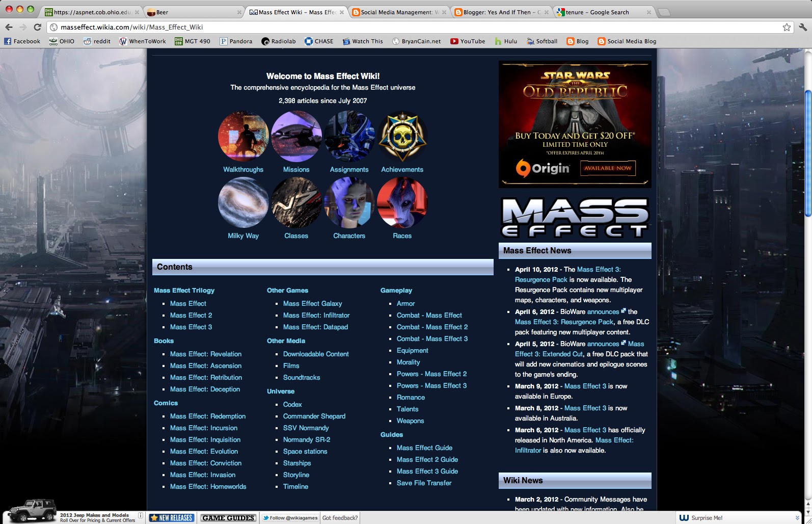The width and height of the screenshot is (812, 524).
Task: Open Mass Effect Galaxy link
Action: tap(312, 303)
